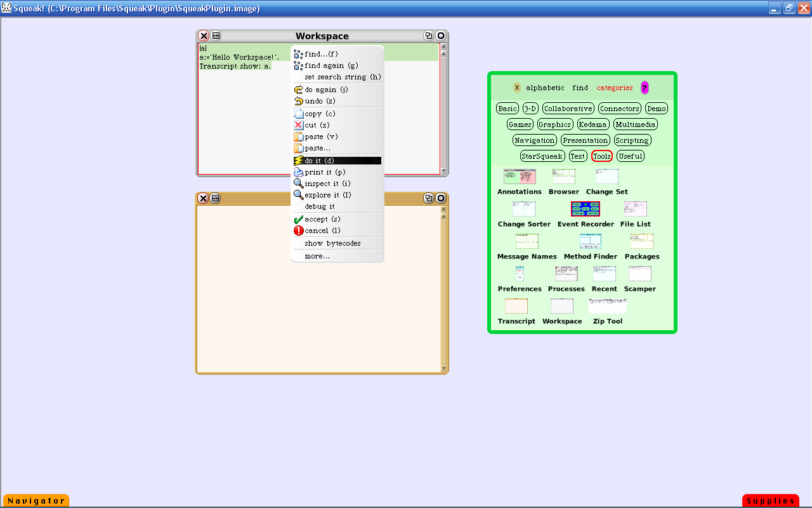Choose cut (x) from the menu
Viewport: 812px width, 508px height.
tap(337, 125)
